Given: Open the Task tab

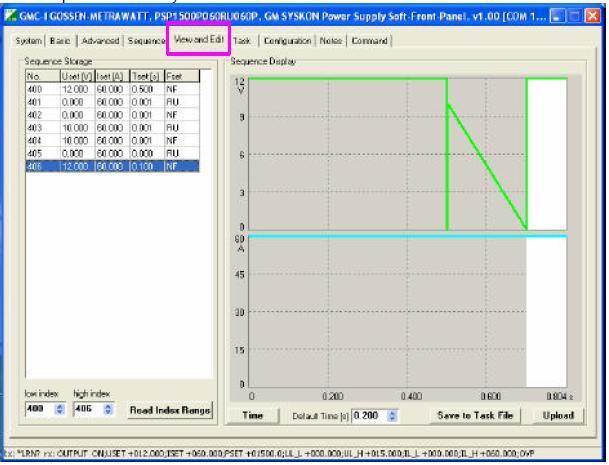Looking at the screenshot, I should [244, 41].
